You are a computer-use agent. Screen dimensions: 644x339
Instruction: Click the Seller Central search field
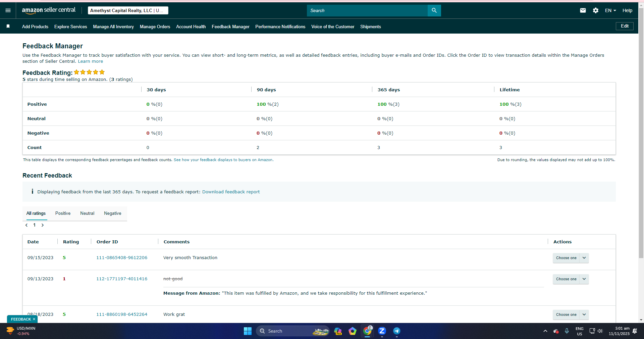coord(367,10)
